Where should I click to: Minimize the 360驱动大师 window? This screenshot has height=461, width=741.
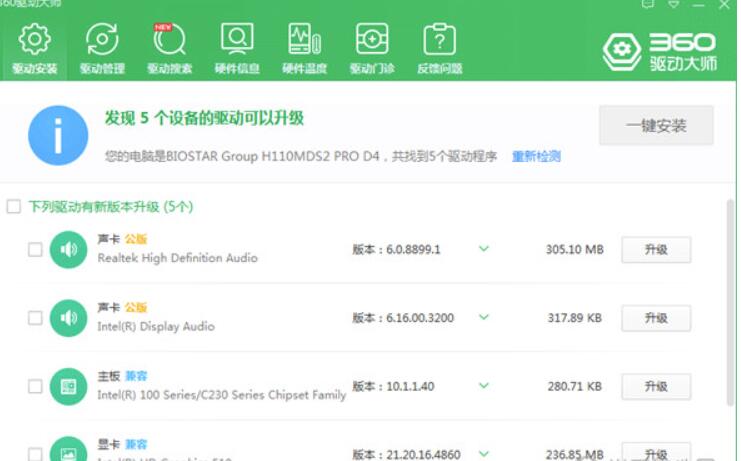click(699, 5)
